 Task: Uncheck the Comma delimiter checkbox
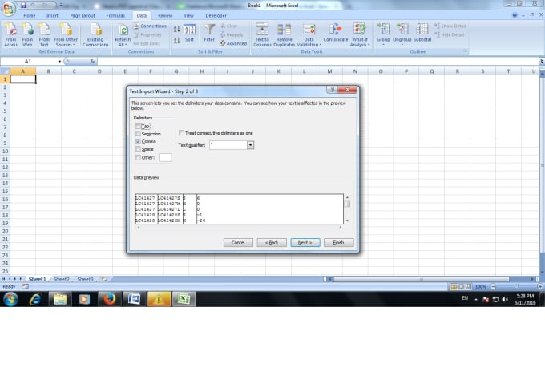[138, 141]
